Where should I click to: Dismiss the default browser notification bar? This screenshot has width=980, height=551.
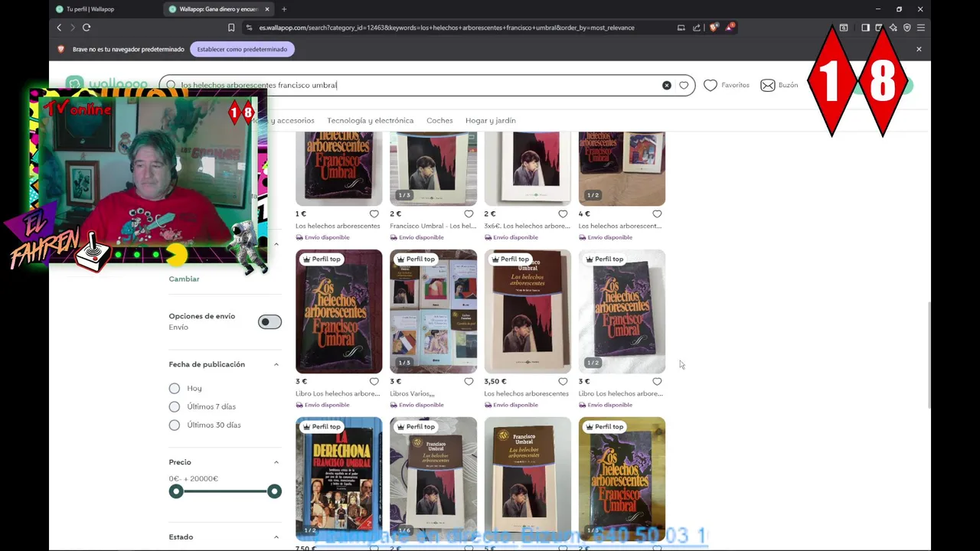919,49
